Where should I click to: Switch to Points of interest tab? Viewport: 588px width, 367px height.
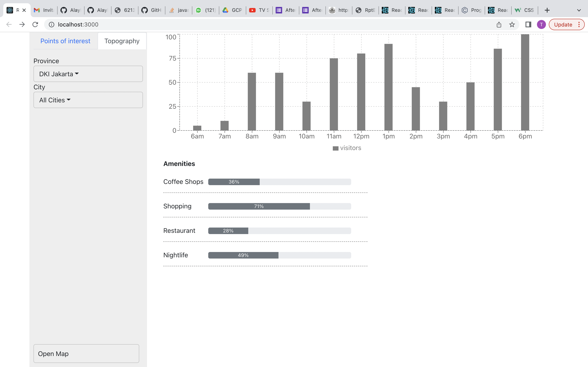(x=65, y=41)
